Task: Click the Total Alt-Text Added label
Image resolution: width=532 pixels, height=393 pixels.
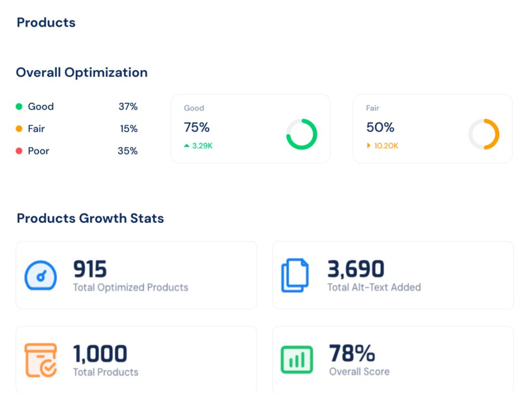Action: (374, 288)
